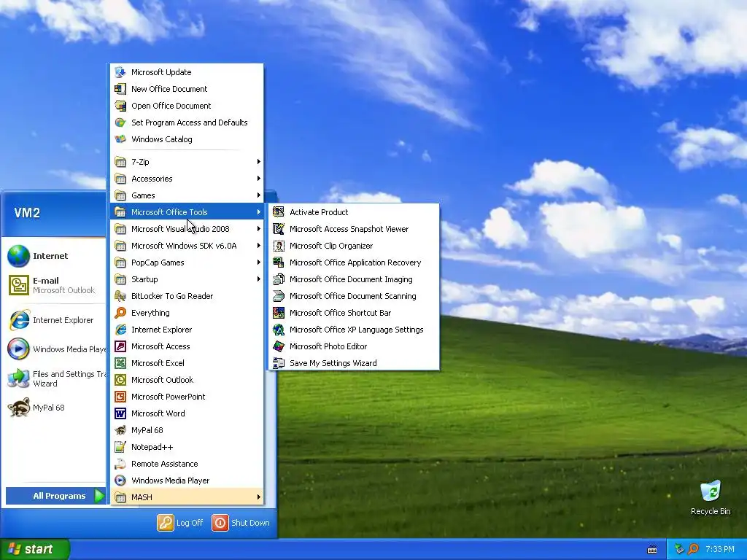
Task: Click Microsoft Office Application Recovery icon
Action: [x=279, y=262]
